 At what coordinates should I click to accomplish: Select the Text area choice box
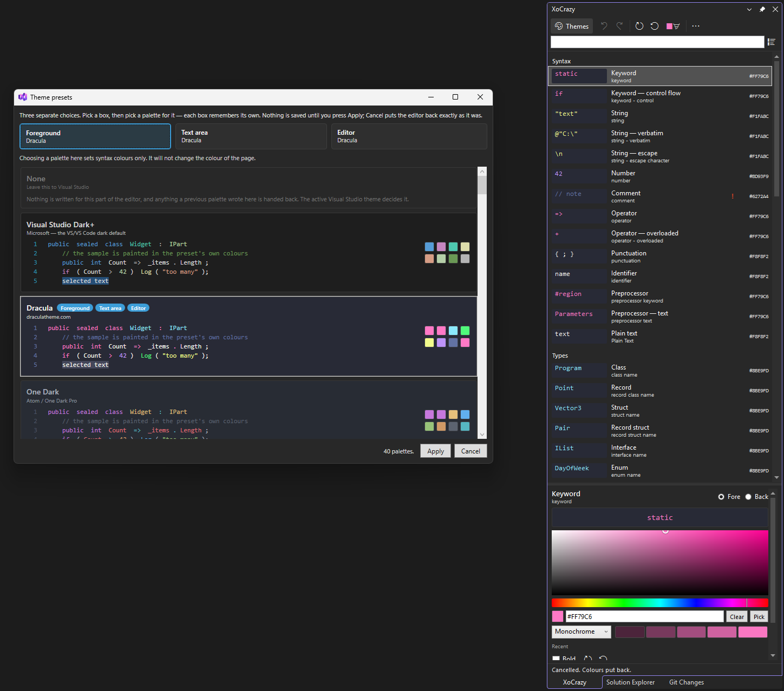click(251, 136)
